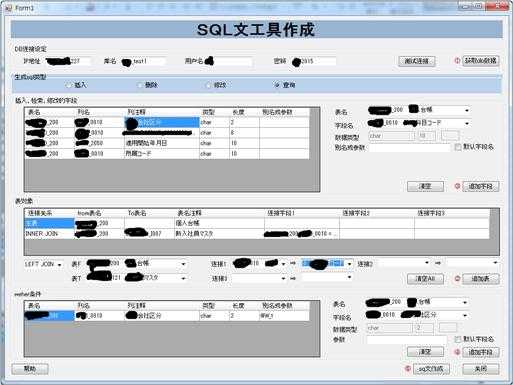Image resolution: width=513 pixels, height=385 pixels.
Task: Click 清空 button in the where条件 section
Action: tap(425, 352)
